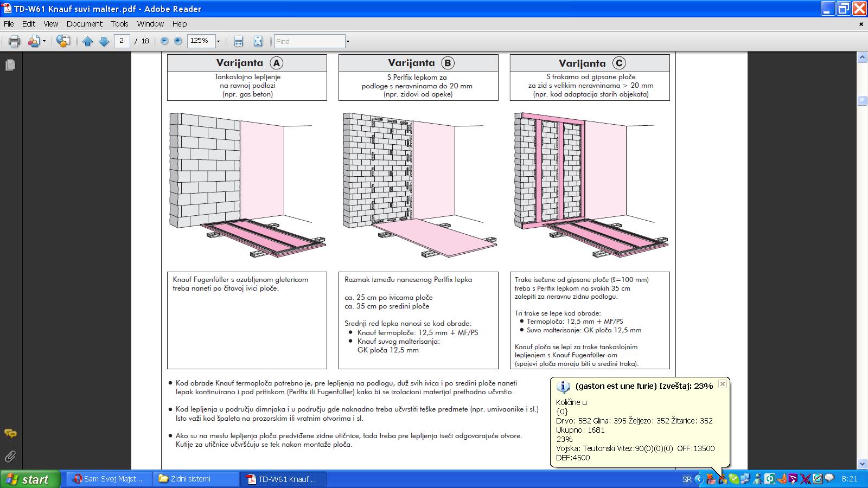Open the Attachments paperclip panel

pyautogui.click(x=10, y=457)
